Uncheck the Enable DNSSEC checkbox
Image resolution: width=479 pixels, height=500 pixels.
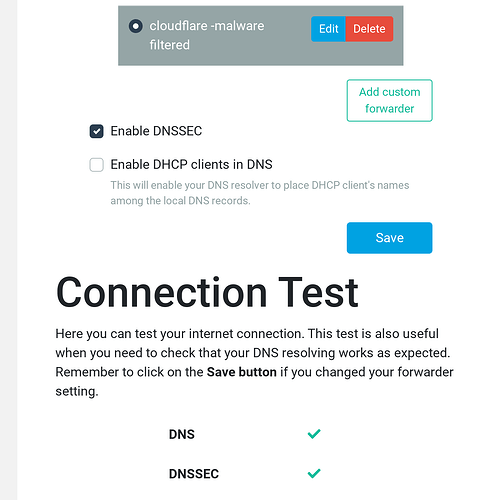[97, 131]
